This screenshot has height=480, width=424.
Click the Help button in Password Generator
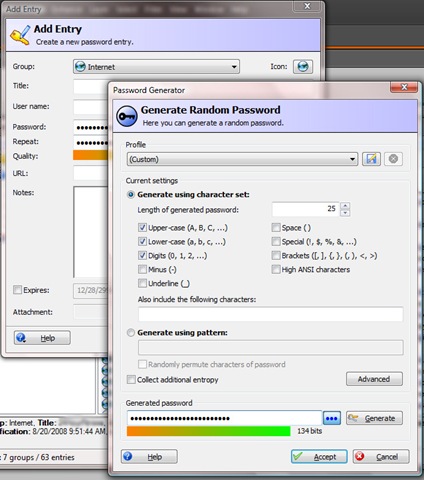click(149, 457)
